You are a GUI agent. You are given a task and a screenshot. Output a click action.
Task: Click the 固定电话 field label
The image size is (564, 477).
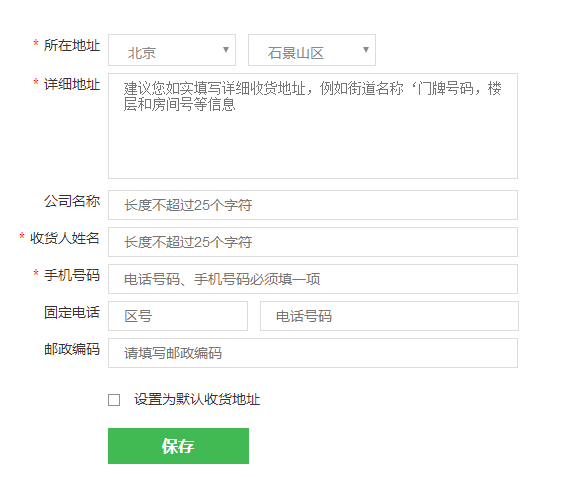point(72,312)
